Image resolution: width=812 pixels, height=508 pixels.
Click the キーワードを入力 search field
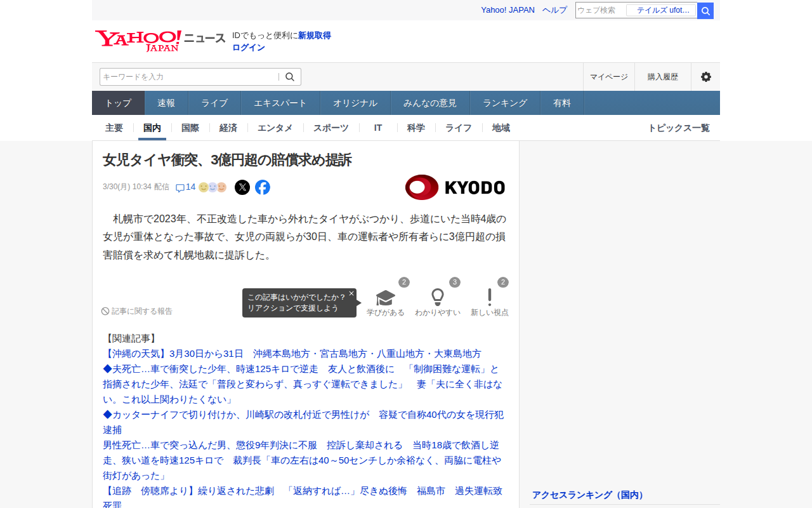189,77
